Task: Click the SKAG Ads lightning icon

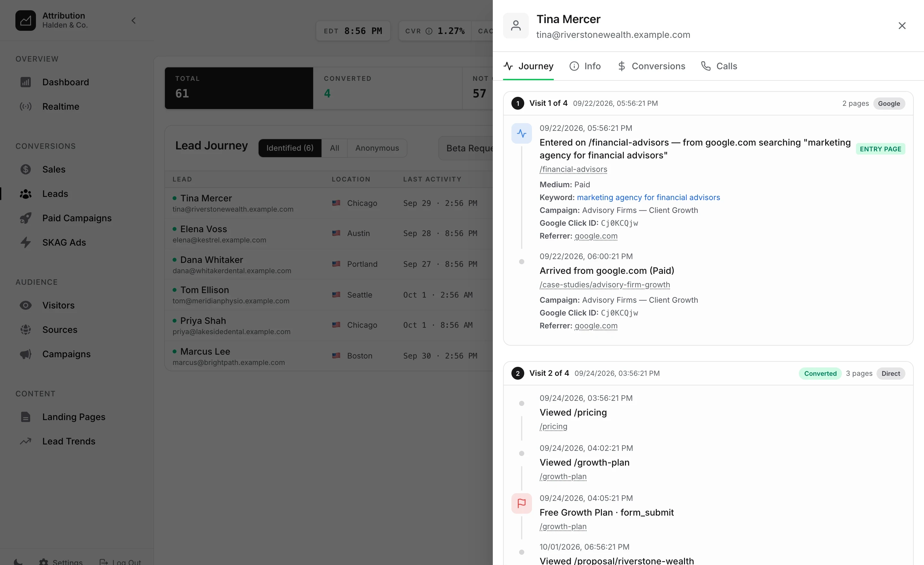Action: click(25, 242)
